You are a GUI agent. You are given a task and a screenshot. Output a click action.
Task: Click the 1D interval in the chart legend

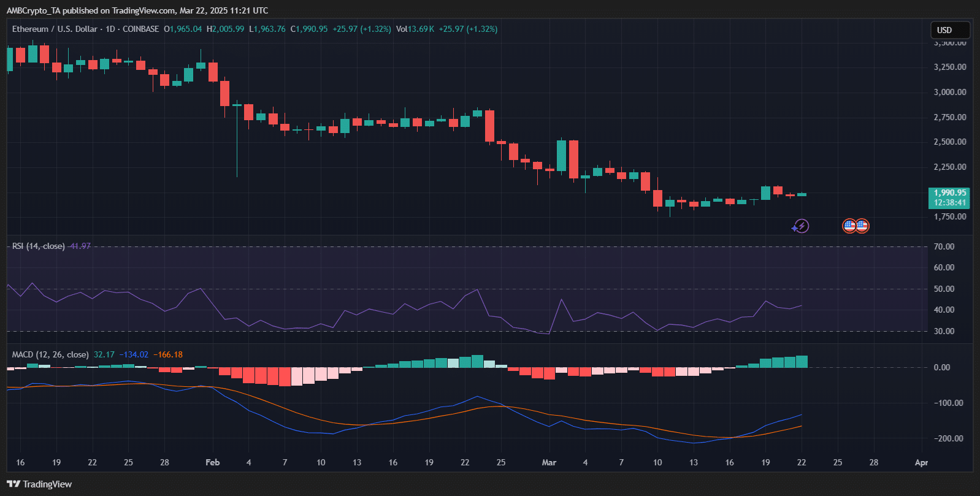[x=110, y=29]
